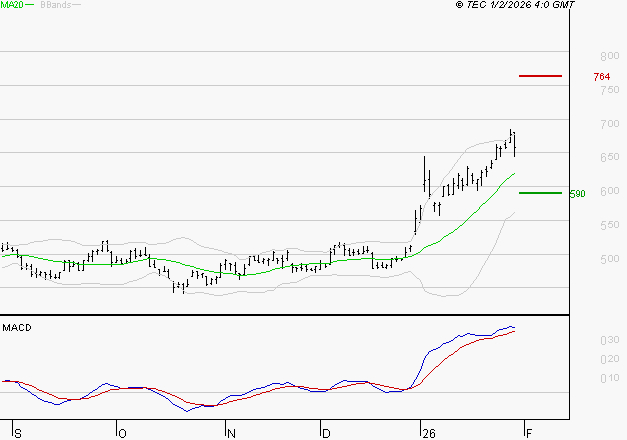This screenshot has width=627, height=440.
Task: Click the red 764 resistance value
Action: tap(602, 76)
